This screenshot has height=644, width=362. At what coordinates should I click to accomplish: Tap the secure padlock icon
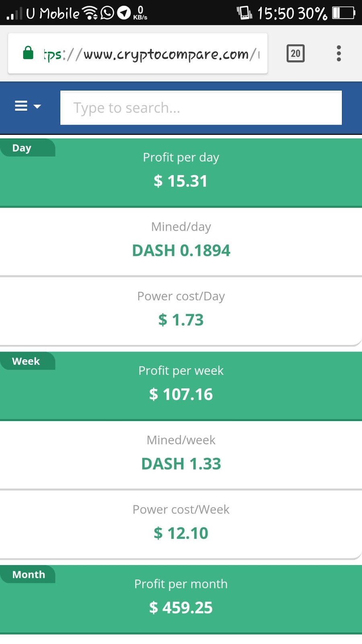tap(28, 53)
